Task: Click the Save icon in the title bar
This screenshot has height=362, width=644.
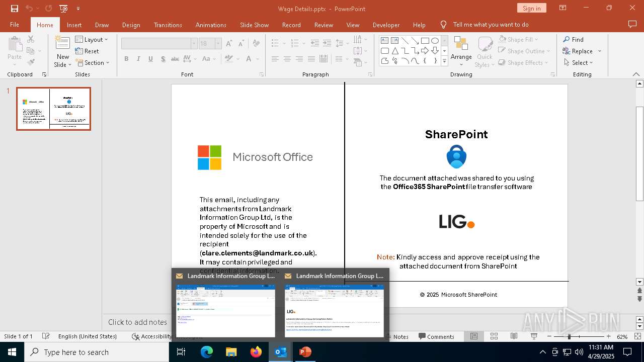Action: click(x=14, y=9)
